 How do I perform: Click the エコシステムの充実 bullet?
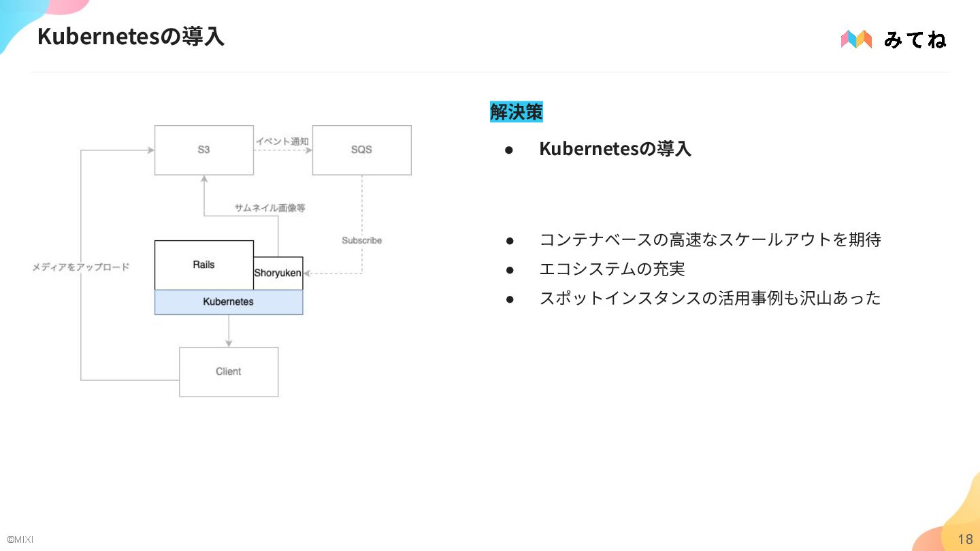[x=612, y=269]
